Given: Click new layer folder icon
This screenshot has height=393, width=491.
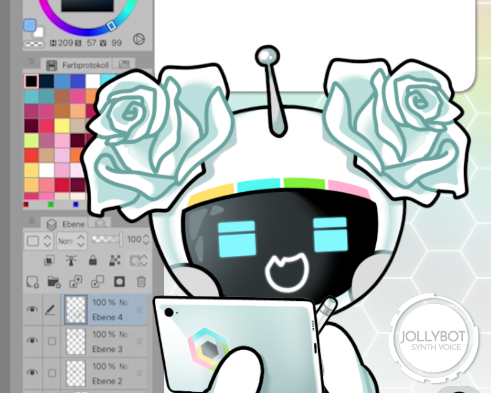Looking at the screenshot, I should pos(54,282).
